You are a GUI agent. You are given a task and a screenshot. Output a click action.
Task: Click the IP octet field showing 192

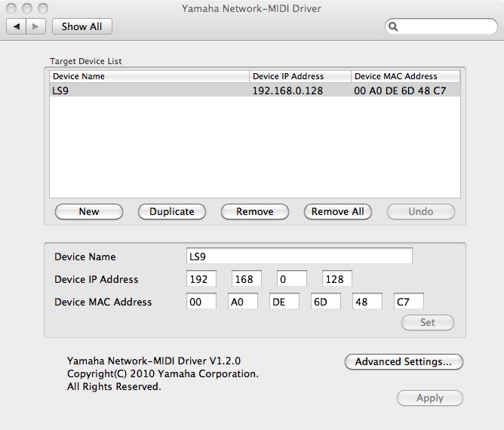201,278
